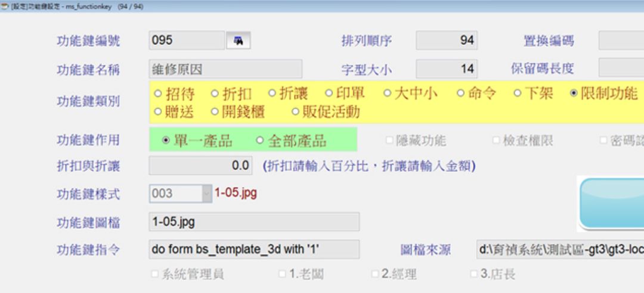Image resolution: width=644 pixels, height=293 pixels.
Task: Toggle 隱藏功能 checkbox
Action: tap(389, 141)
